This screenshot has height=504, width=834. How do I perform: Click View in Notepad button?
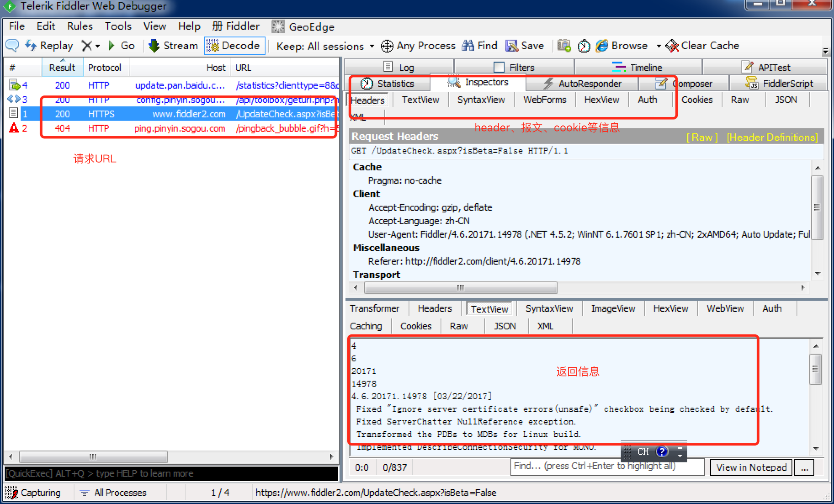pos(751,467)
